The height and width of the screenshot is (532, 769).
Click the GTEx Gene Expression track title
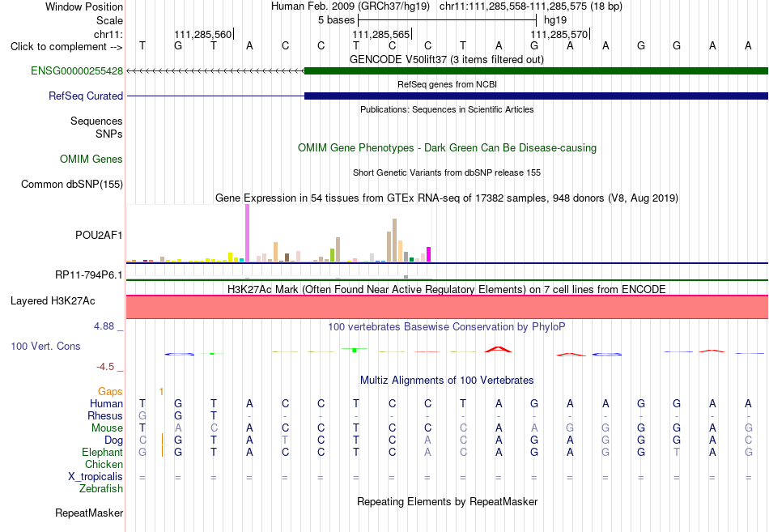[x=446, y=198]
